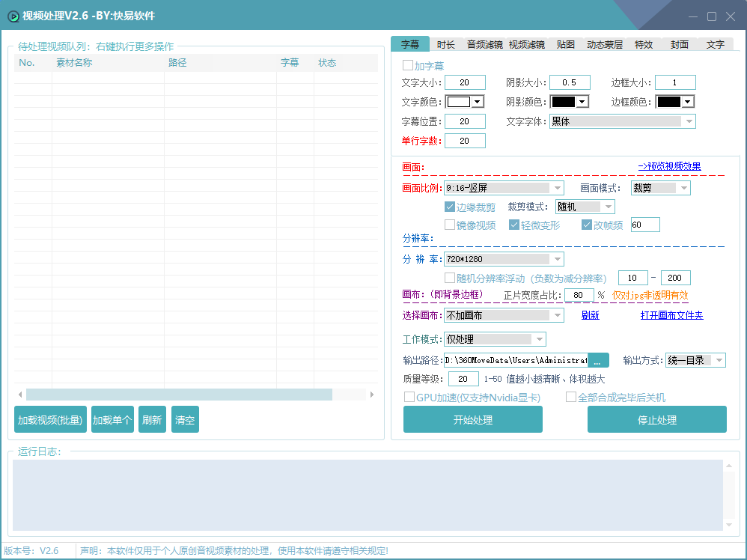Click the 预览视频效果 link
This screenshot has height=560, width=747.
point(672,166)
